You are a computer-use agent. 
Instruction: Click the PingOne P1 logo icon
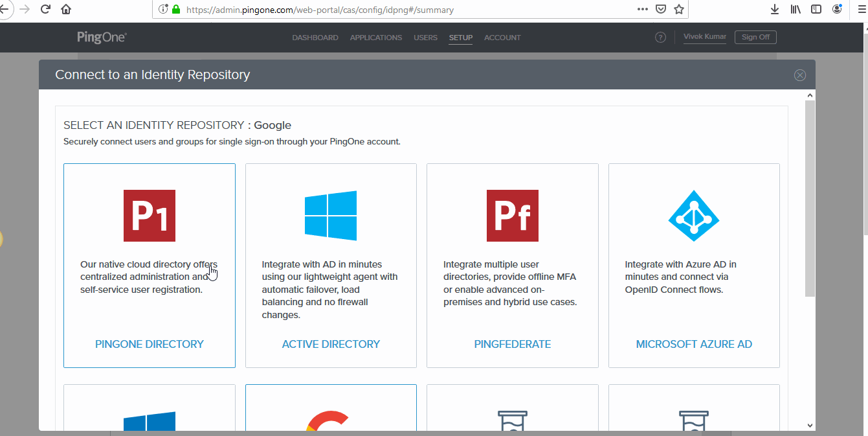click(150, 216)
